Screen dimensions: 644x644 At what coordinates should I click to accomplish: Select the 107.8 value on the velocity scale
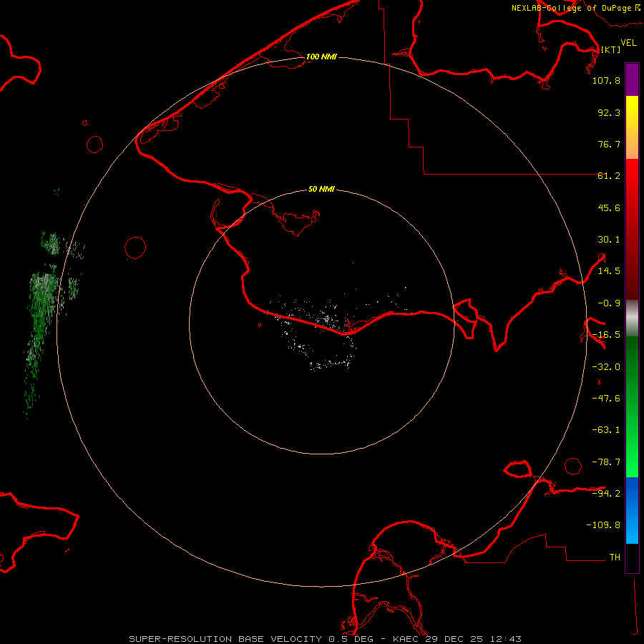[x=606, y=80]
